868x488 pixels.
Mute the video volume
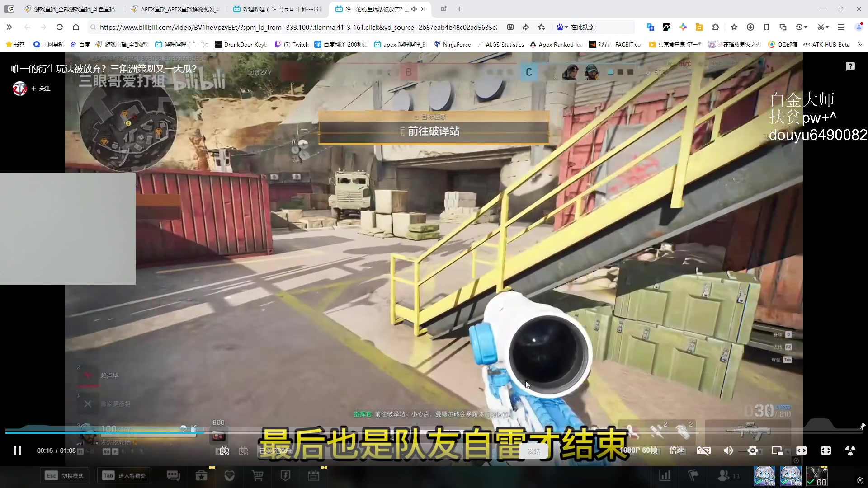728,450
